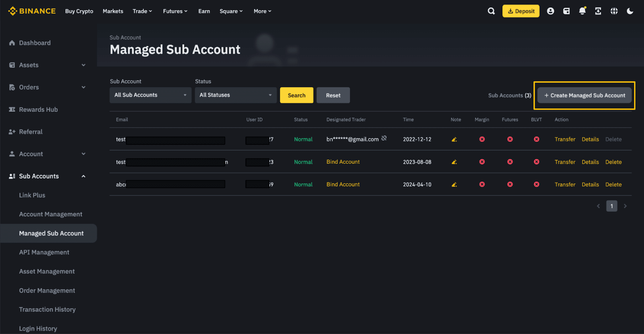Click the unbind icon beside gmail trader
Viewport: 644px width, 334px height.
[x=384, y=138]
